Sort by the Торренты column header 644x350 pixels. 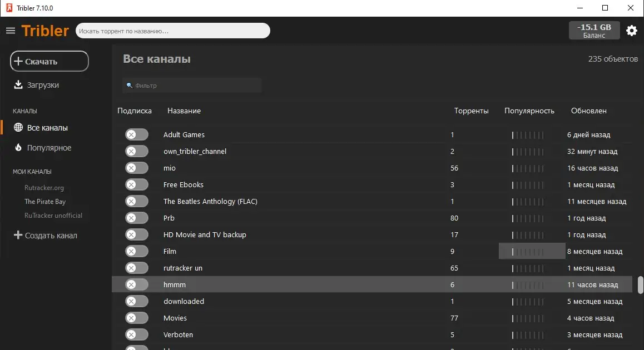pyautogui.click(x=471, y=111)
